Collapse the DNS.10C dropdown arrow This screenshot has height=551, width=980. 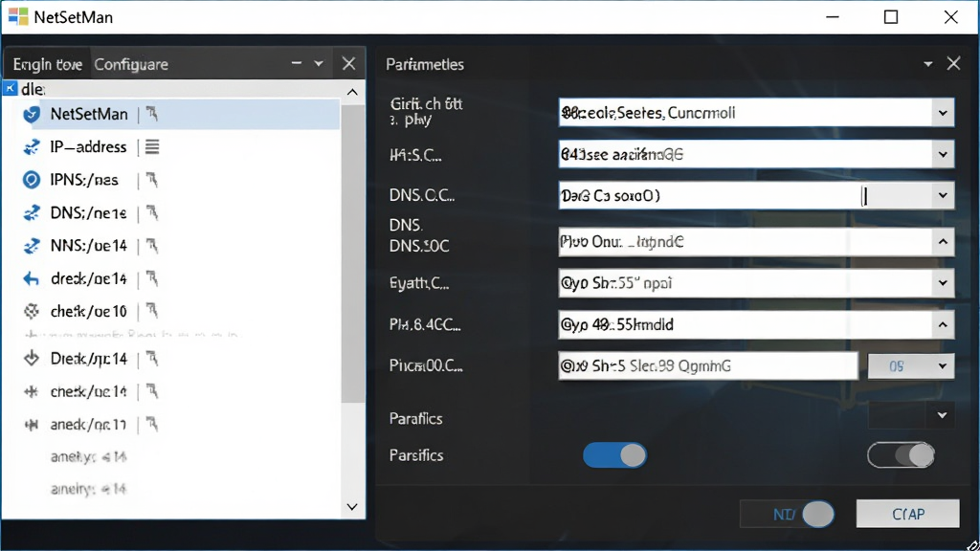pyautogui.click(x=943, y=242)
